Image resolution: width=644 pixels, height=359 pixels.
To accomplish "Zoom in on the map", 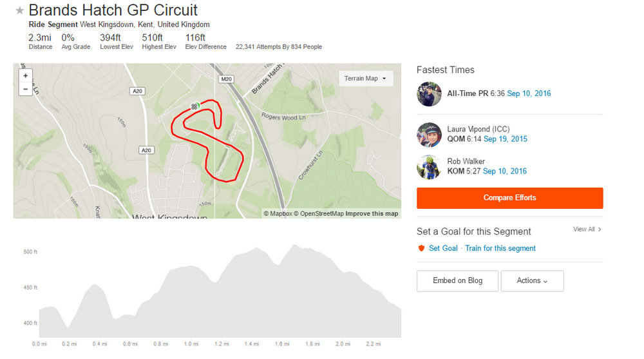I will click(26, 75).
